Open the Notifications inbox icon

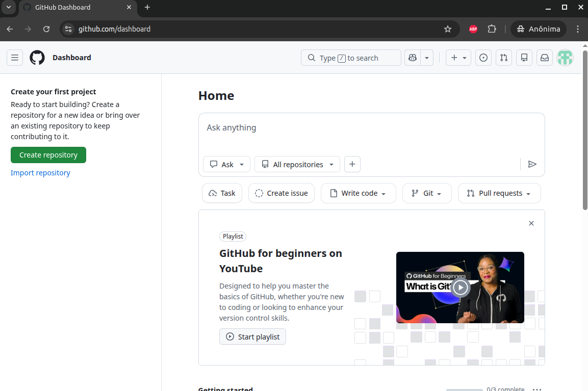(x=545, y=58)
